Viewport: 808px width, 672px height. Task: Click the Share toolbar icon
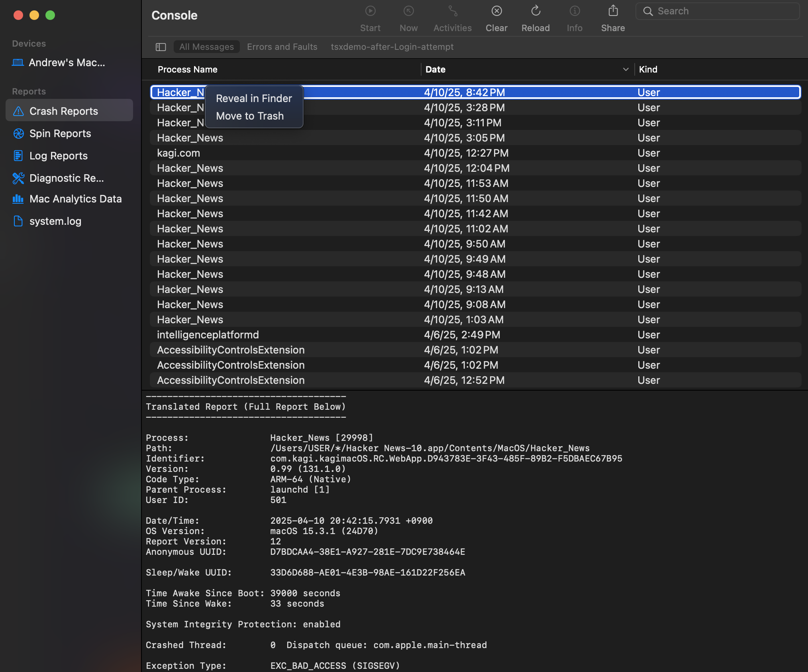(x=613, y=11)
